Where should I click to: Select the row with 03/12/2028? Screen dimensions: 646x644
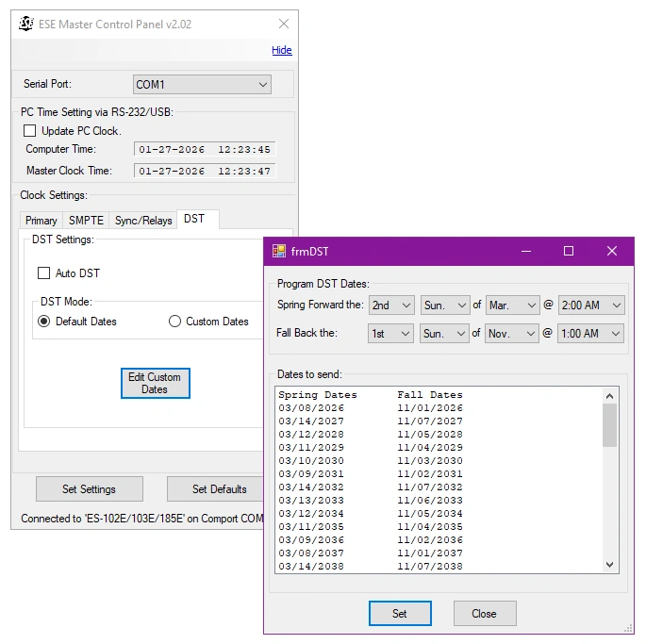pyautogui.click(x=439, y=435)
